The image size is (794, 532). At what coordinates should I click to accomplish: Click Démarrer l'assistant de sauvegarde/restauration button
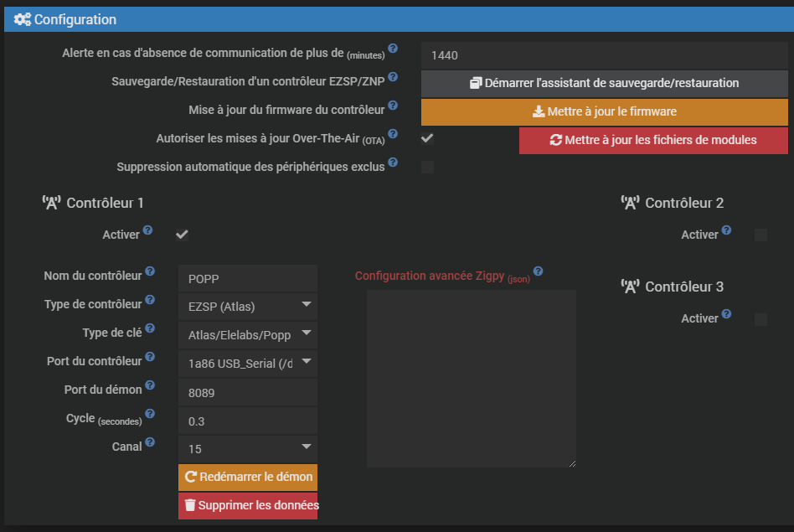(604, 83)
